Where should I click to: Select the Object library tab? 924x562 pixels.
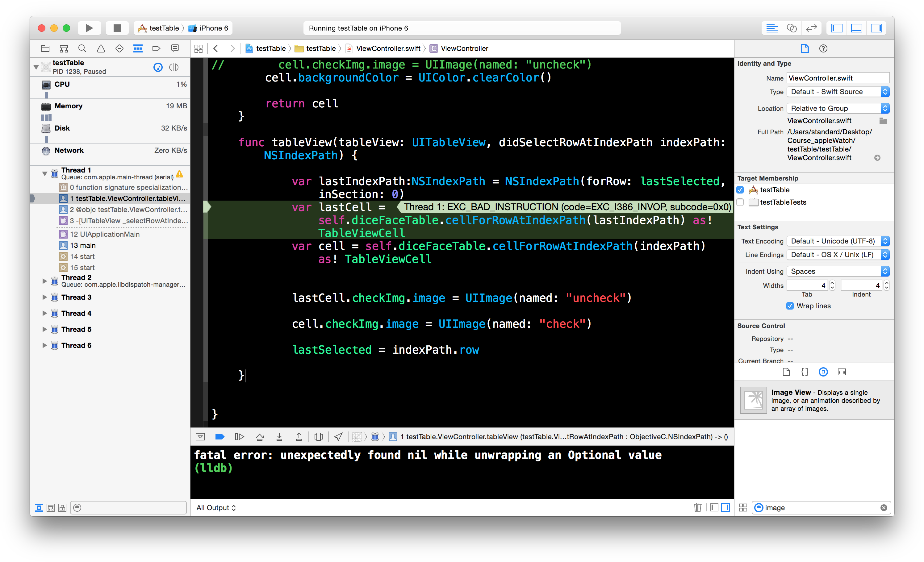(x=823, y=372)
